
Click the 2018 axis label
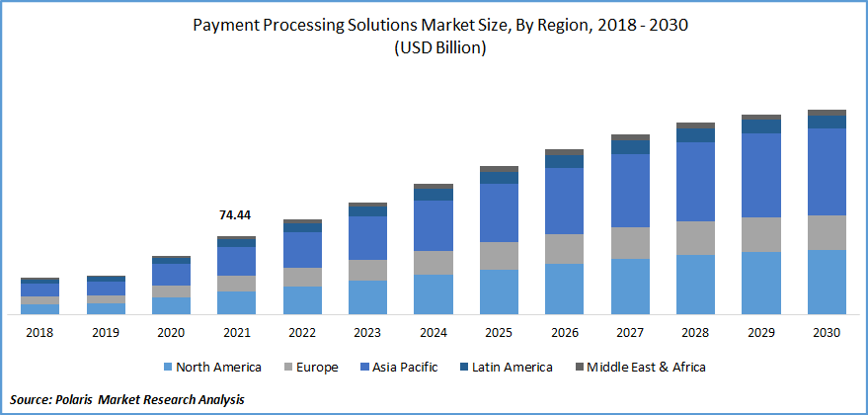pyautogui.click(x=39, y=333)
